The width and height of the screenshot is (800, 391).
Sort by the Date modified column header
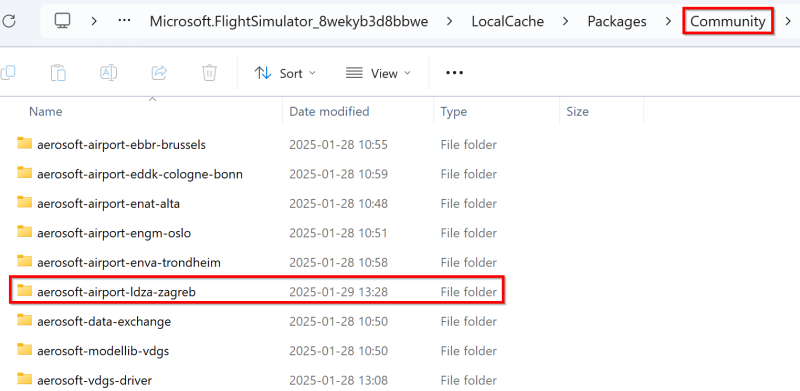click(329, 111)
